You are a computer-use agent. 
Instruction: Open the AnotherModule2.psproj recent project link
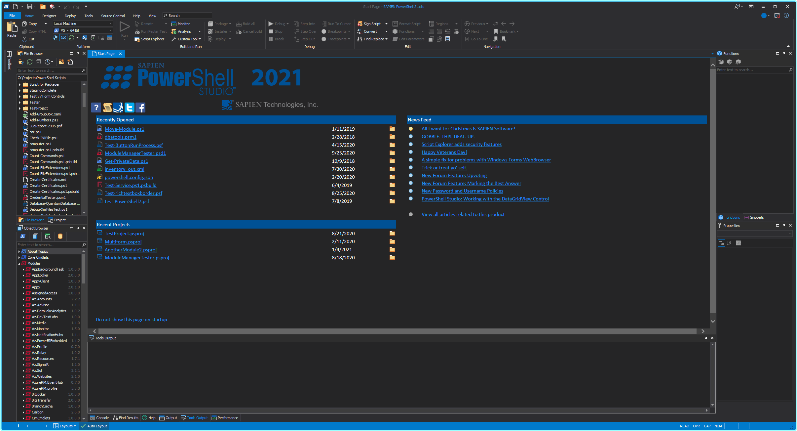(x=130, y=250)
